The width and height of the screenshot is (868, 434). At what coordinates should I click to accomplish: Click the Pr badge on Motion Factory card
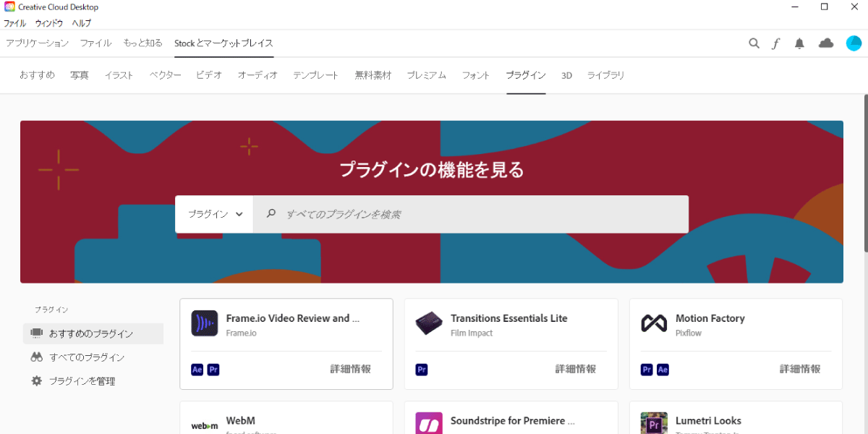pos(647,370)
